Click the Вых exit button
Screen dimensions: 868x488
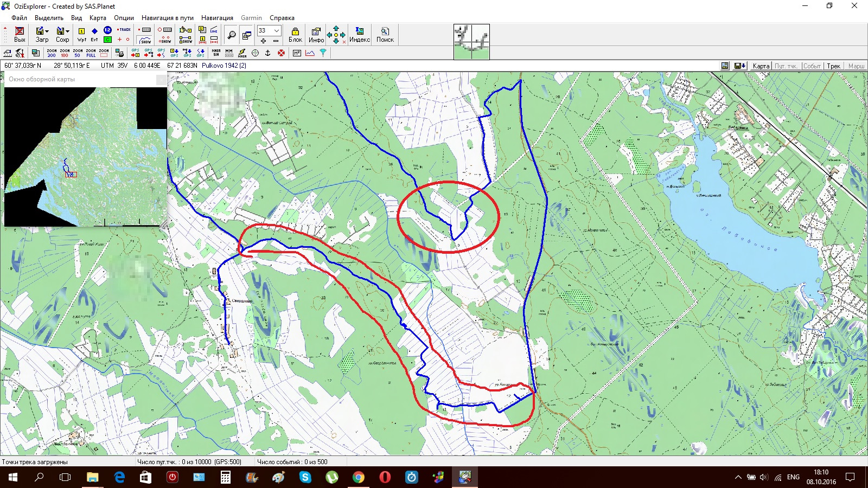coord(20,34)
